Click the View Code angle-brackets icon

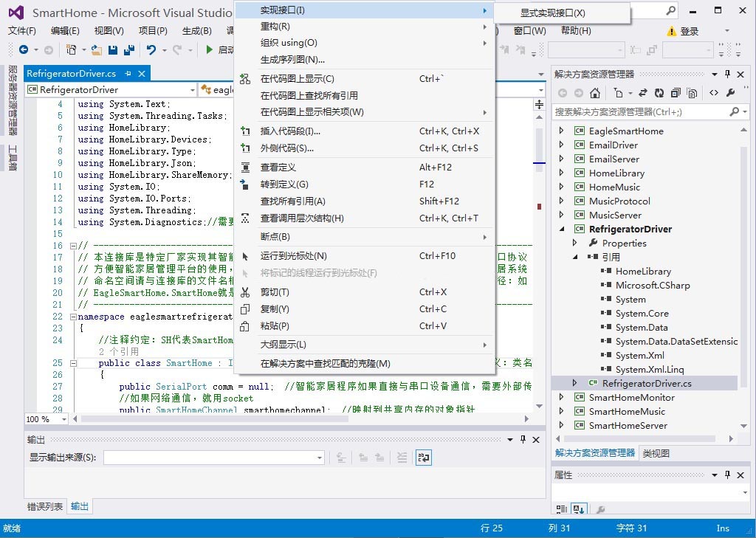[x=714, y=92]
